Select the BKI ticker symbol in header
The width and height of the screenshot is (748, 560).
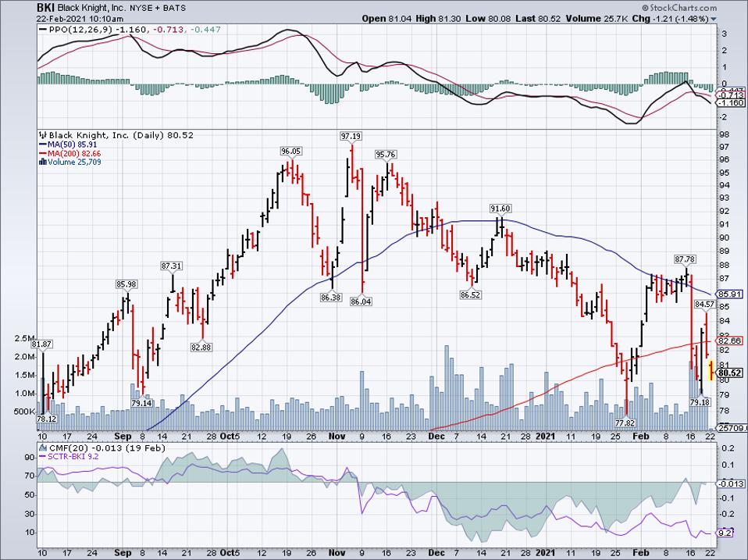[x=45, y=8]
